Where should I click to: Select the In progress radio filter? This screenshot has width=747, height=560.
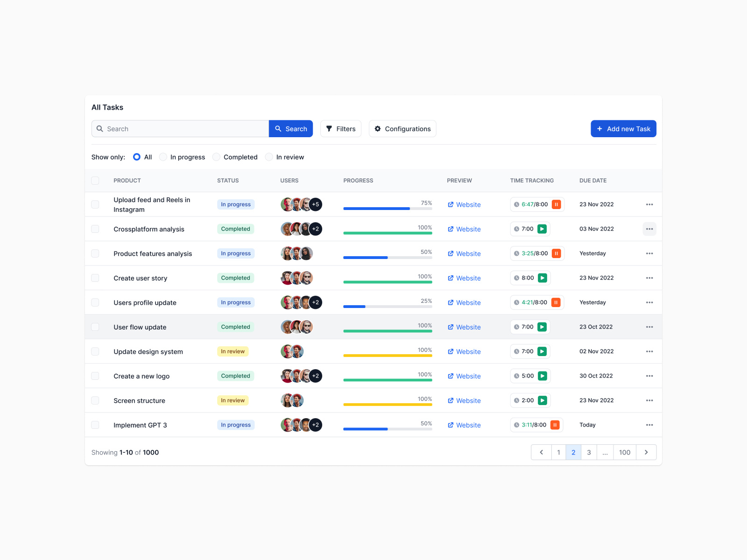(x=163, y=157)
